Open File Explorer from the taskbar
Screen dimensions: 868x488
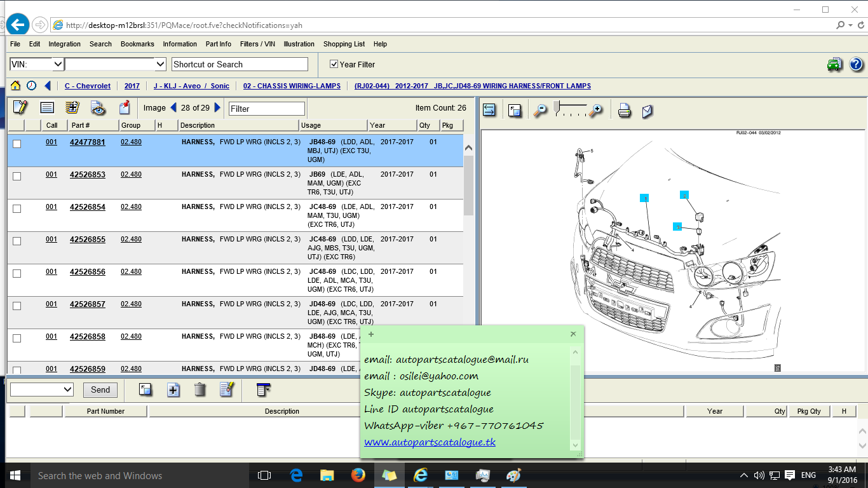coord(327,475)
